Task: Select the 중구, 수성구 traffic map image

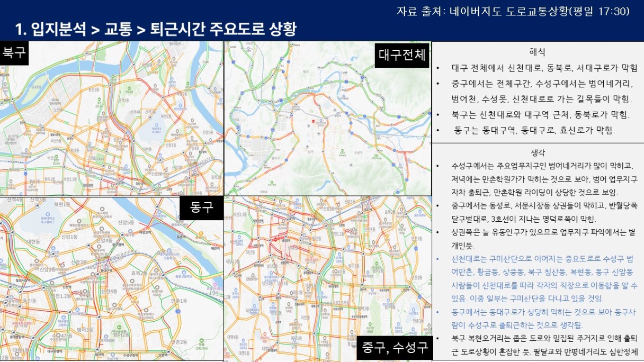Action: (x=328, y=279)
